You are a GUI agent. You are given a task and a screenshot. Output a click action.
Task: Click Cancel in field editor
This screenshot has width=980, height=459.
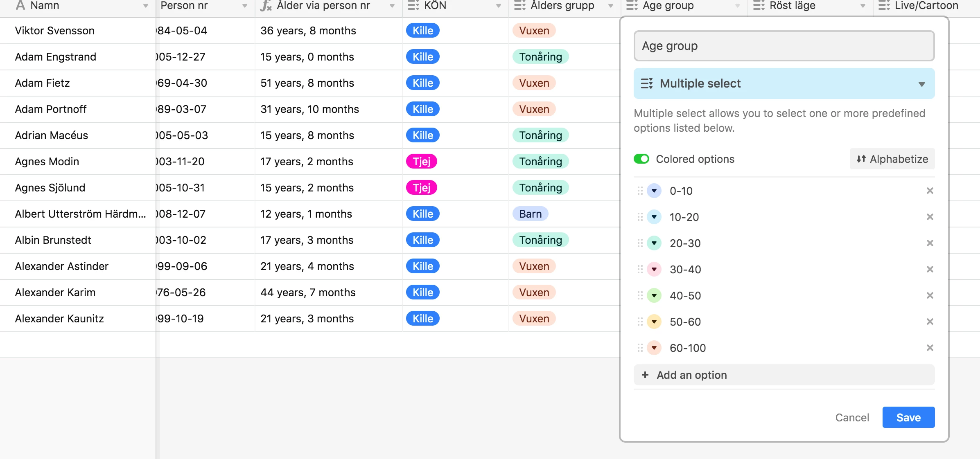tap(852, 417)
